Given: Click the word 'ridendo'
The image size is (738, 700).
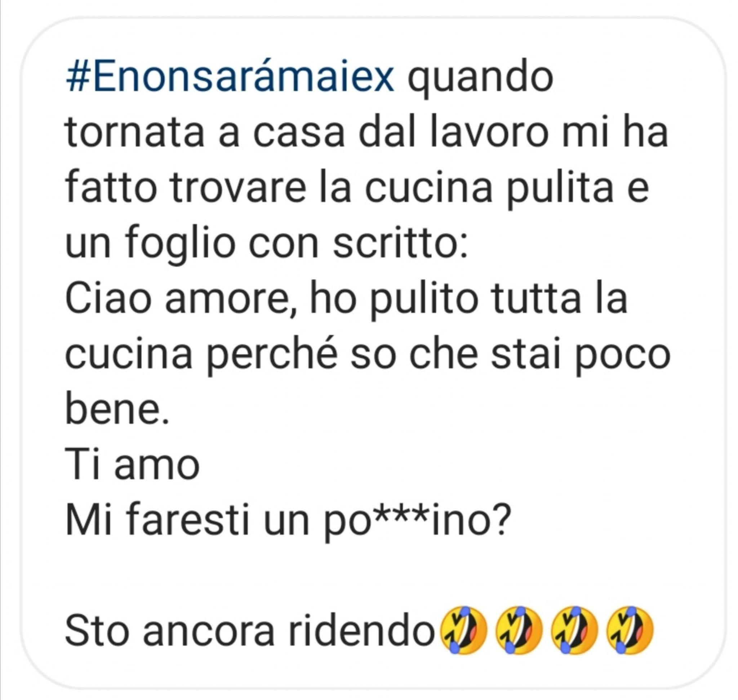Looking at the screenshot, I should pos(363,631).
